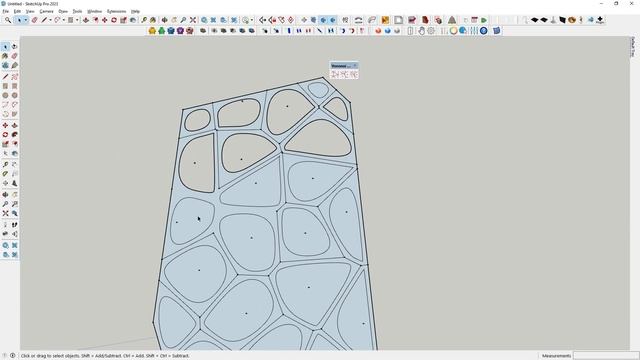Select the Circle tool in left toolbar
Image resolution: width=640 pixels, height=360 pixels.
coord(5,95)
